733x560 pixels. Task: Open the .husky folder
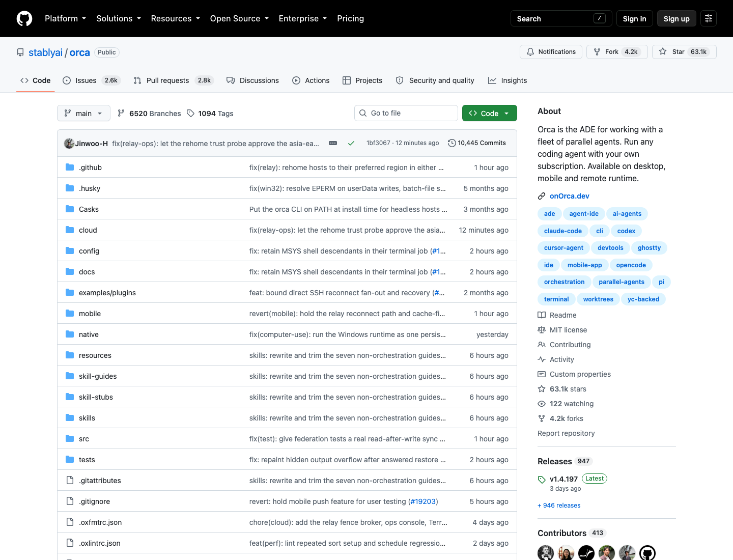coord(90,188)
